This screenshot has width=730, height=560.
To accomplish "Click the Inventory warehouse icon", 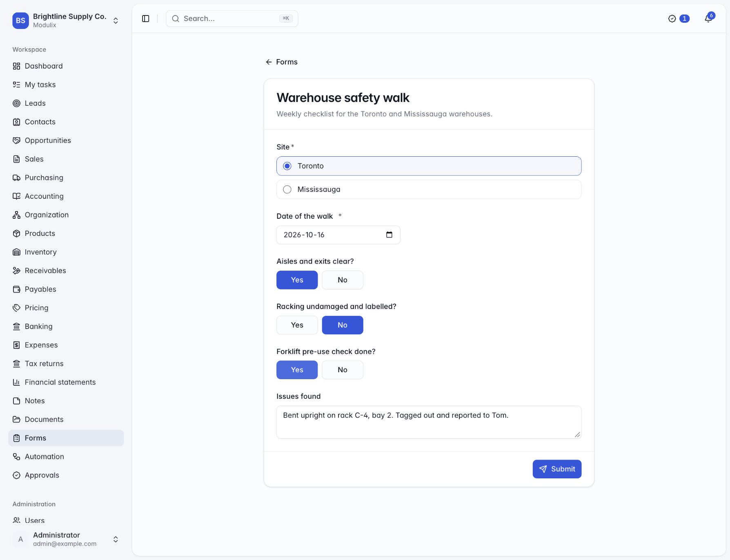I will point(16,252).
